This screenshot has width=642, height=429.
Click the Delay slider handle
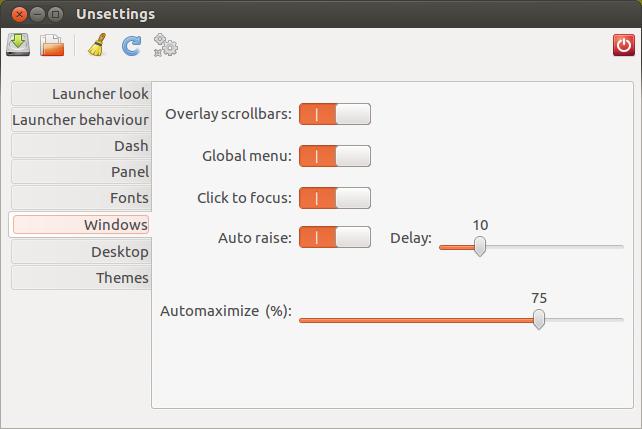480,246
